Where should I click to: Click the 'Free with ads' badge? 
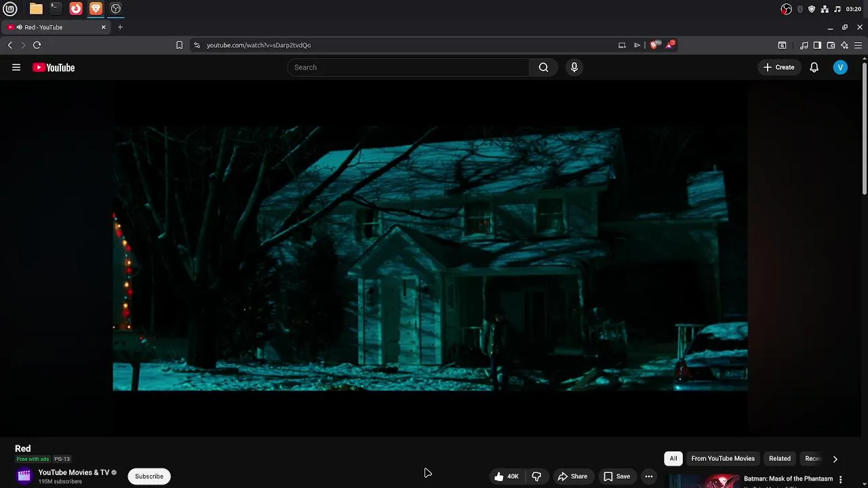pos(33,460)
